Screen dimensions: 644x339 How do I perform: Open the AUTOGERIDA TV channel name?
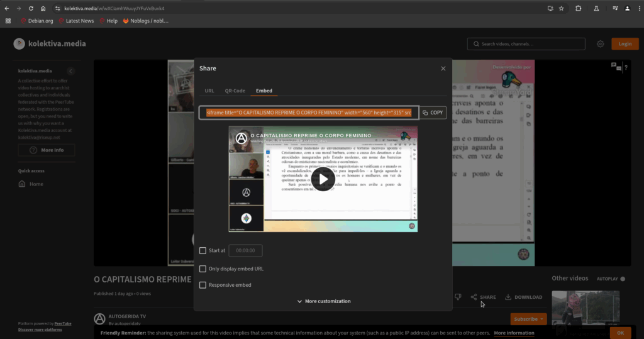click(127, 316)
